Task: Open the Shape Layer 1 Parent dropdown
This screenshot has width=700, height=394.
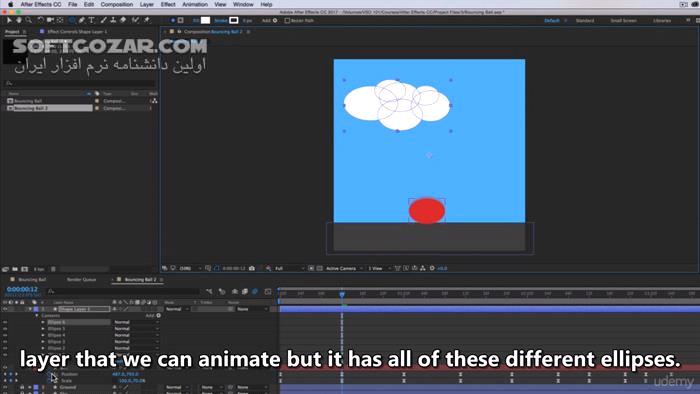Action: click(x=252, y=309)
